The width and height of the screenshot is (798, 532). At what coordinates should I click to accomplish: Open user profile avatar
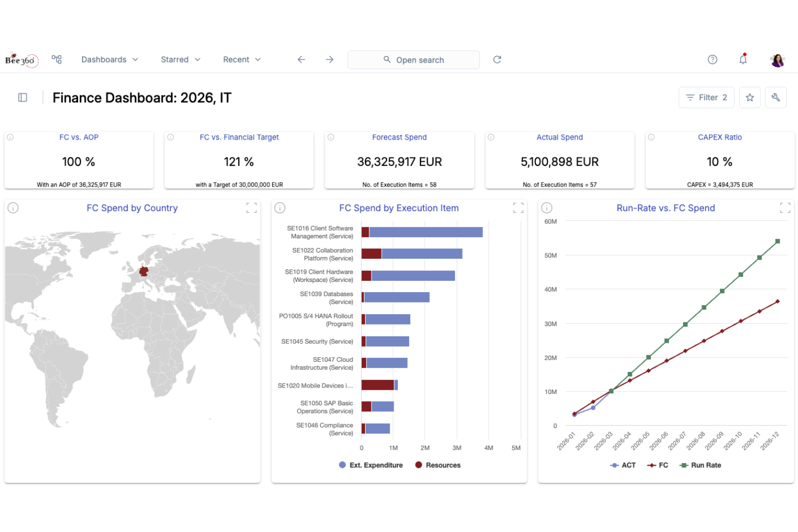click(x=778, y=60)
